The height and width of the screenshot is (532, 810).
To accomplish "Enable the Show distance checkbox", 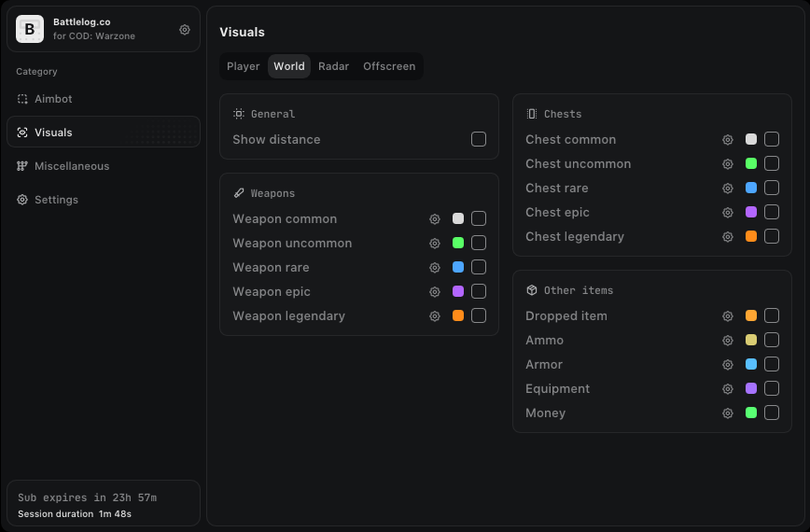I will click(x=479, y=139).
